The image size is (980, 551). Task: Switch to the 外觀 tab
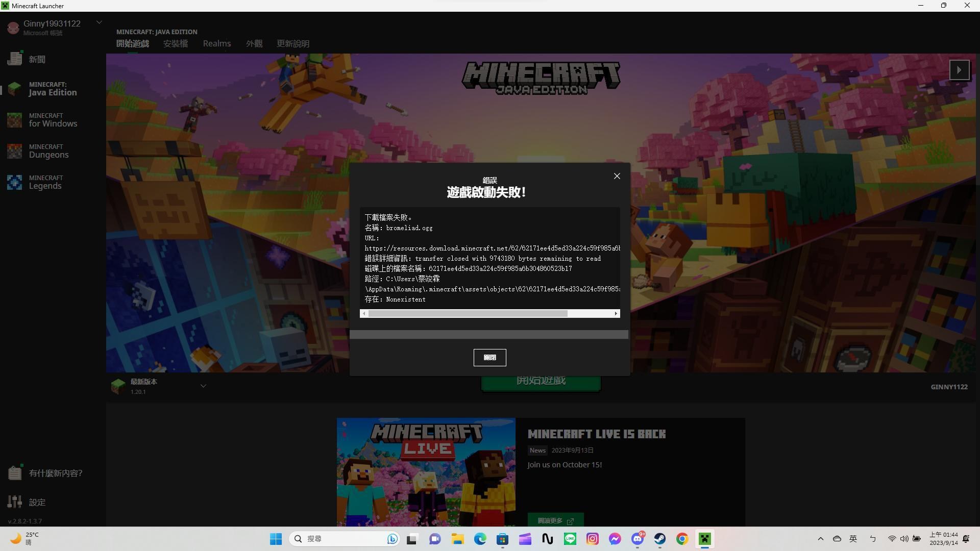click(254, 44)
